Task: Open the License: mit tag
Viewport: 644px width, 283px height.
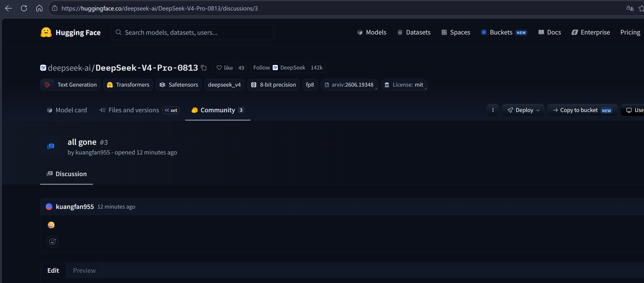Action: tap(404, 85)
